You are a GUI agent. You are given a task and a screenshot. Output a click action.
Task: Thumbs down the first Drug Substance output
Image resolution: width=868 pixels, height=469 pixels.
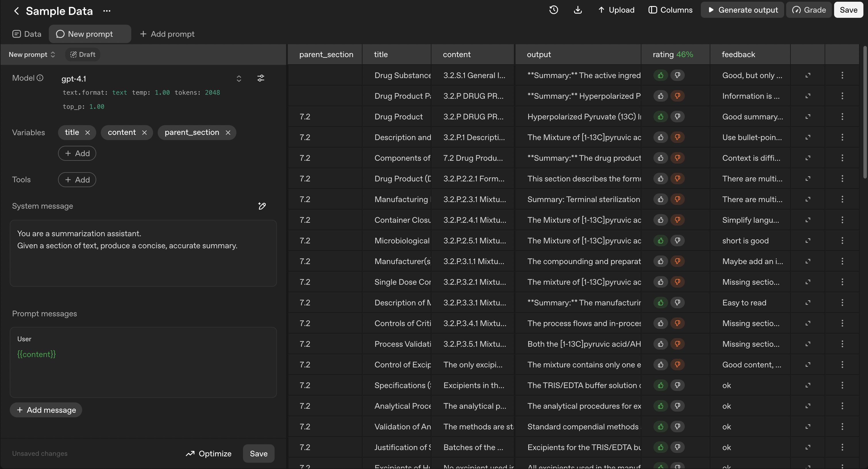678,75
